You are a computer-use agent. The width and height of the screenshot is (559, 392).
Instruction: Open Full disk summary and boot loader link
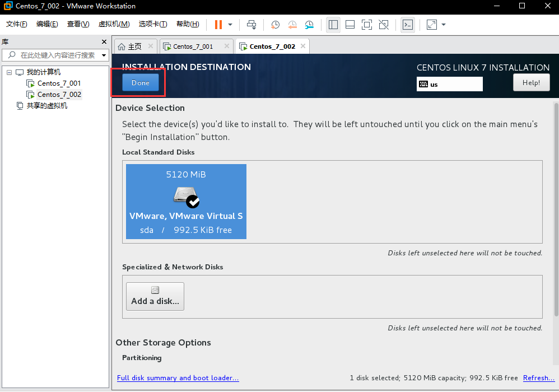pos(178,378)
